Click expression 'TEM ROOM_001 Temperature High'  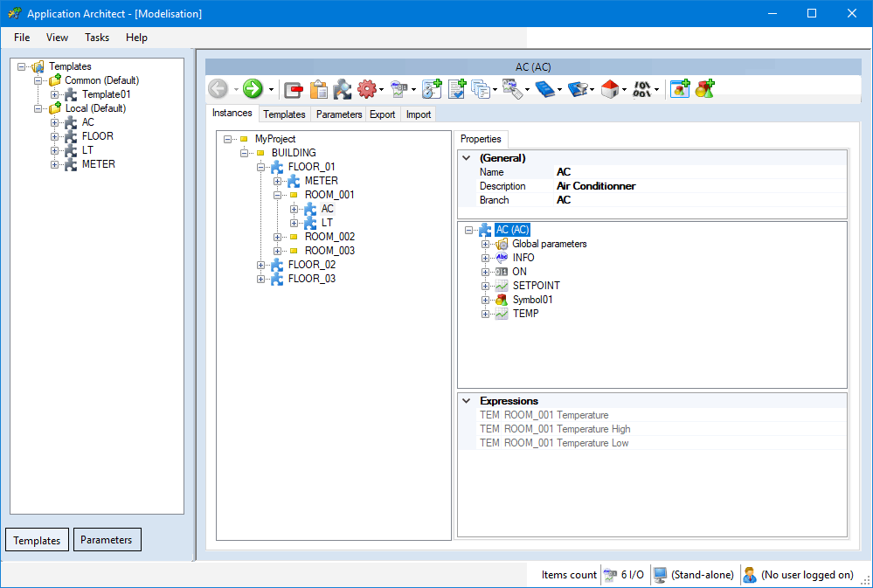coord(555,429)
